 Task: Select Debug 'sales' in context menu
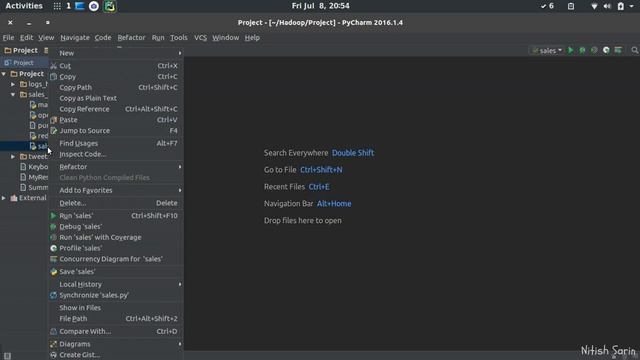pos(116,227)
